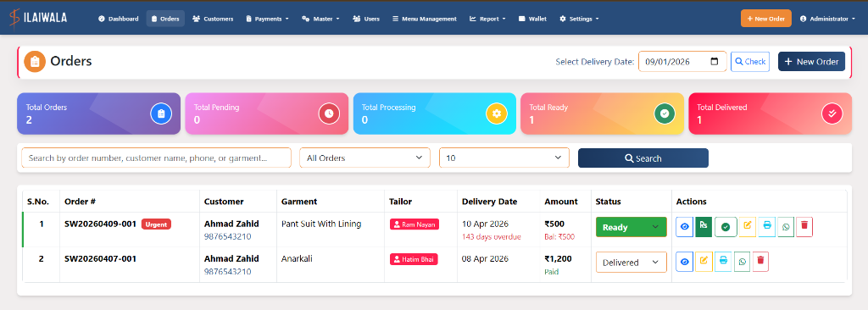Go to the Orders nav item
The height and width of the screenshot is (310, 868).
tap(165, 19)
